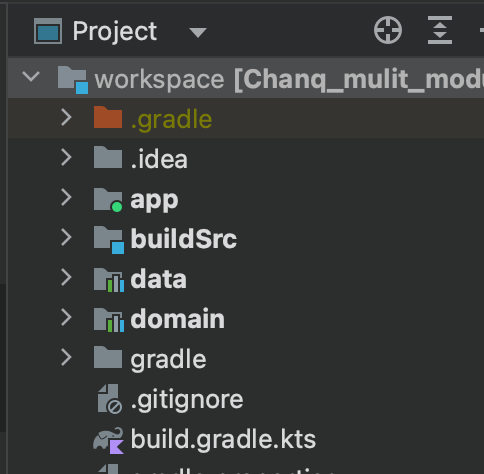Screen dimensions: 484x474
Task: Collapse the workspace root node
Action: [x=31, y=77]
